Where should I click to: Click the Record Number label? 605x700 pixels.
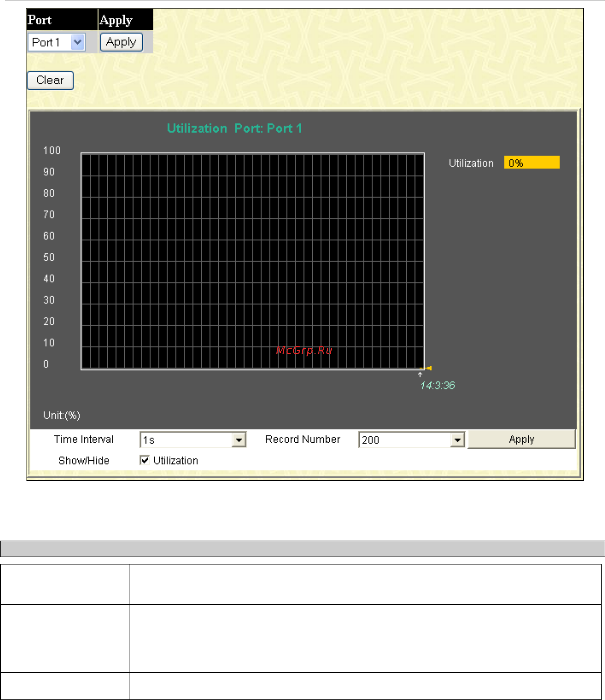click(x=303, y=439)
